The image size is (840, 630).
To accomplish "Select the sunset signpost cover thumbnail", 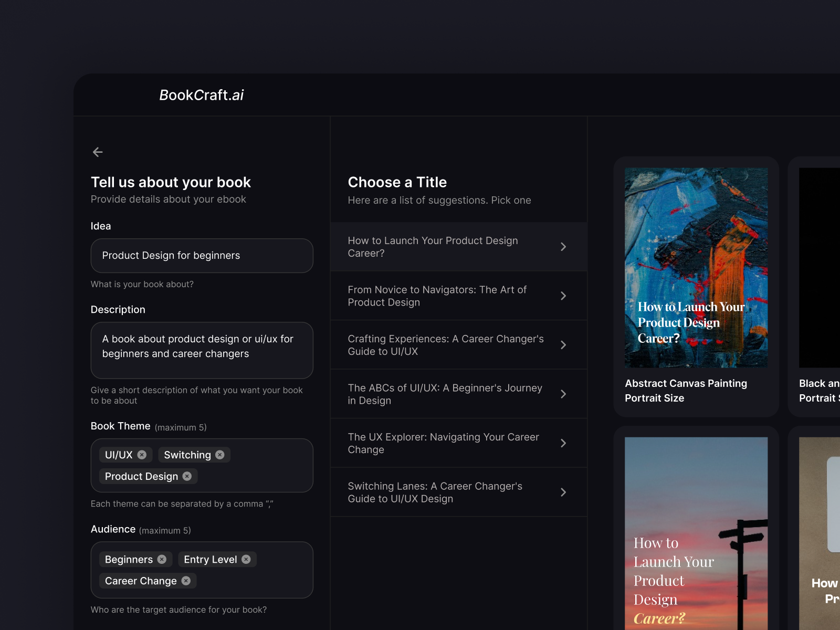I will click(696, 533).
